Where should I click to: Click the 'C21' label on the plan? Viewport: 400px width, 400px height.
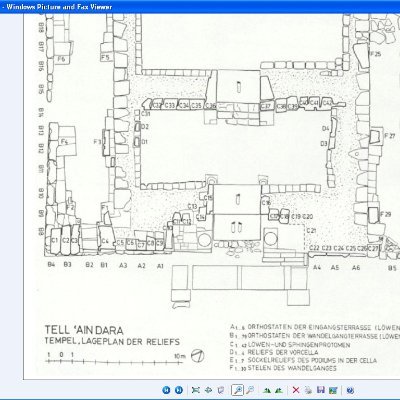point(311,230)
